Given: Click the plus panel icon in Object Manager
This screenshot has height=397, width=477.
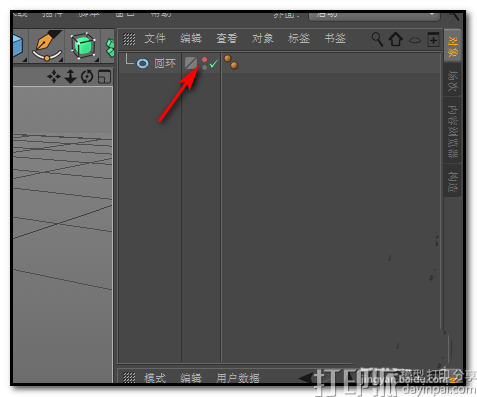Looking at the screenshot, I should pyautogui.click(x=433, y=39).
